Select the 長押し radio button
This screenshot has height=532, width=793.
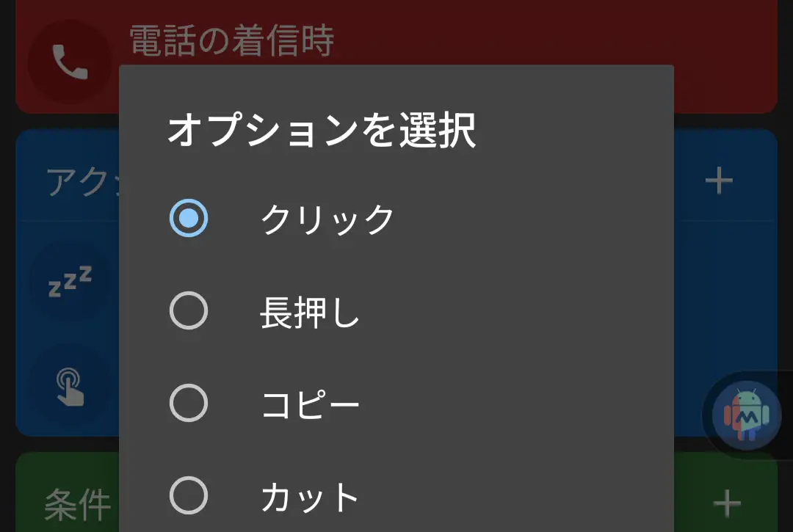pyautogui.click(x=189, y=311)
